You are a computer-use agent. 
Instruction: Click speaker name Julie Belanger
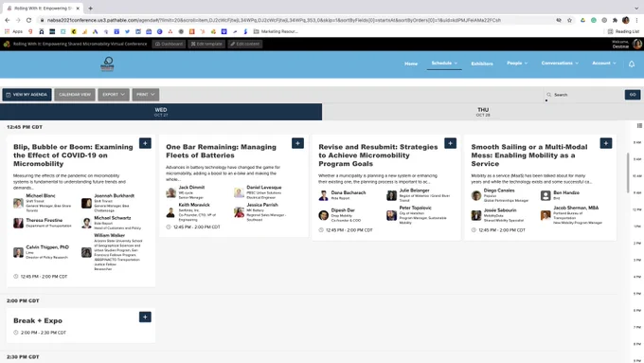point(414,191)
